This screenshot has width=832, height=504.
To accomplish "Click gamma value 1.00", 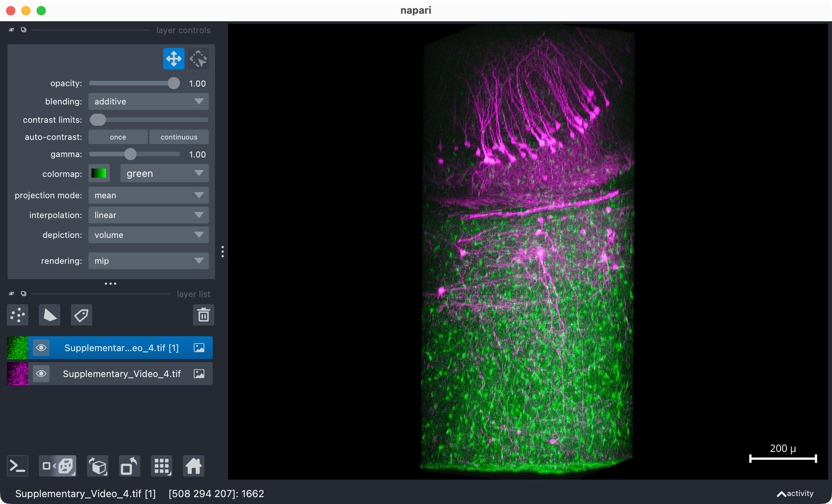I will [198, 154].
